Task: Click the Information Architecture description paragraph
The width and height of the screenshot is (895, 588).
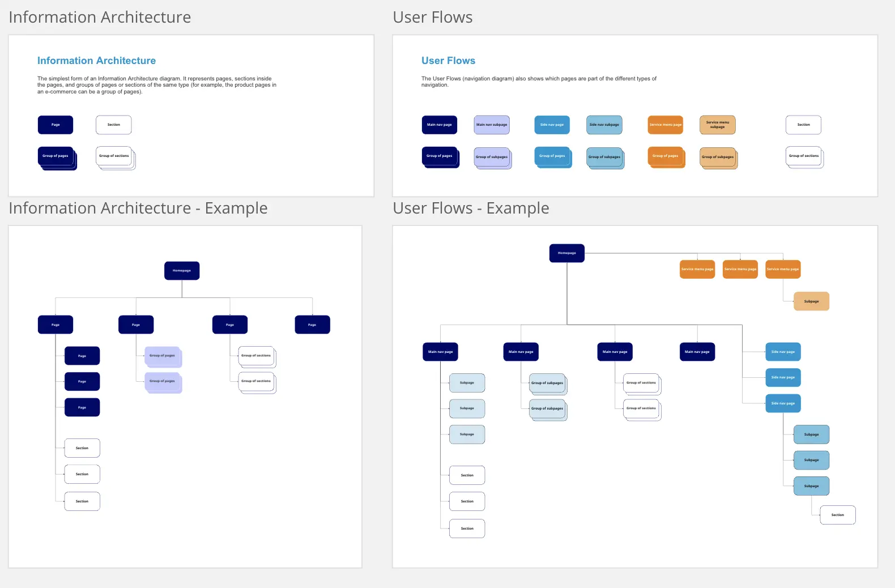Action: pyautogui.click(x=157, y=85)
